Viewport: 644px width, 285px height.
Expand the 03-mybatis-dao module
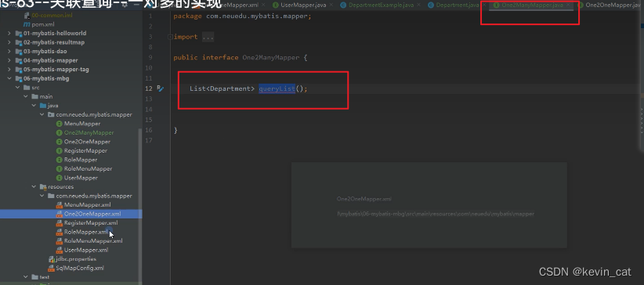9,52
